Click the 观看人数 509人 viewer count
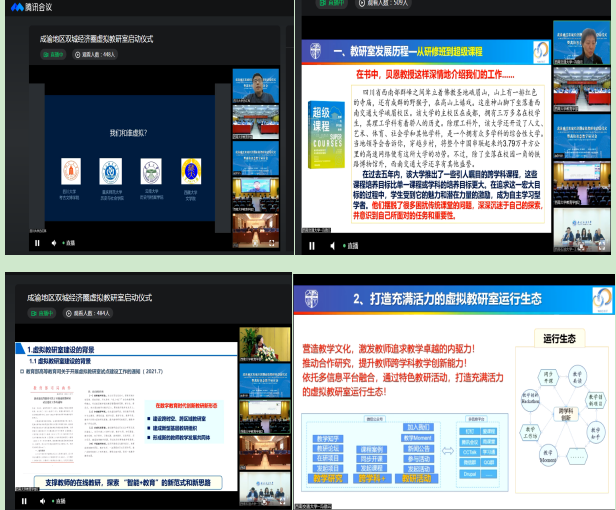The height and width of the screenshot is (510, 616). click(x=384, y=3)
